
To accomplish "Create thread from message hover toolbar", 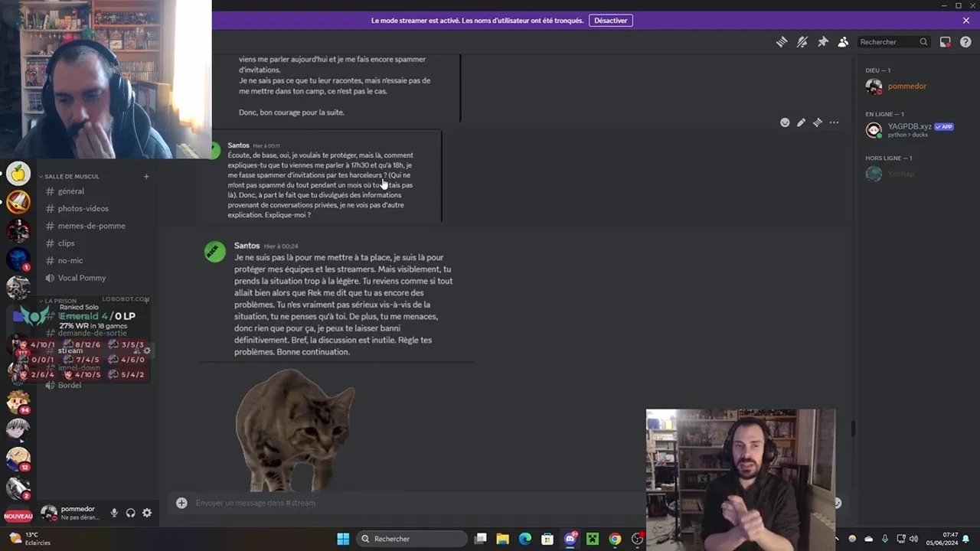I will [818, 122].
